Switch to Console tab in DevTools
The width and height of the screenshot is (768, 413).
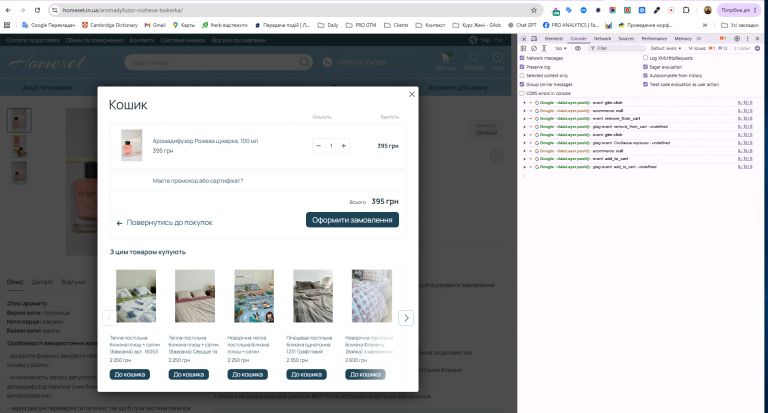(578, 38)
